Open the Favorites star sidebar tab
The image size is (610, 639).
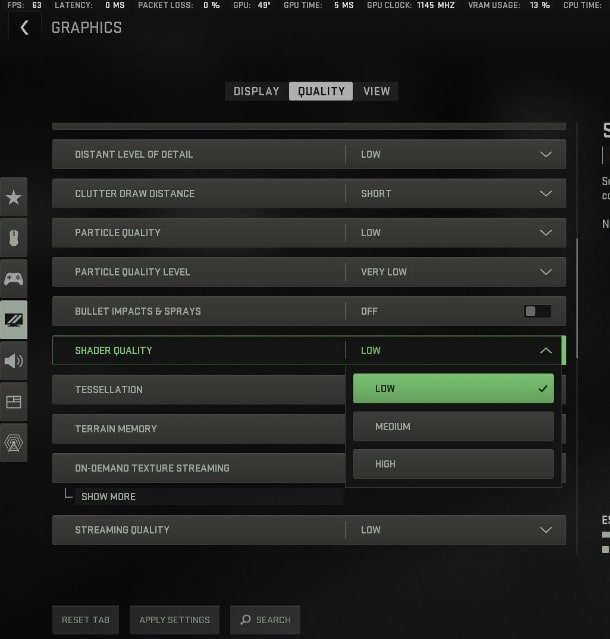point(14,197)
